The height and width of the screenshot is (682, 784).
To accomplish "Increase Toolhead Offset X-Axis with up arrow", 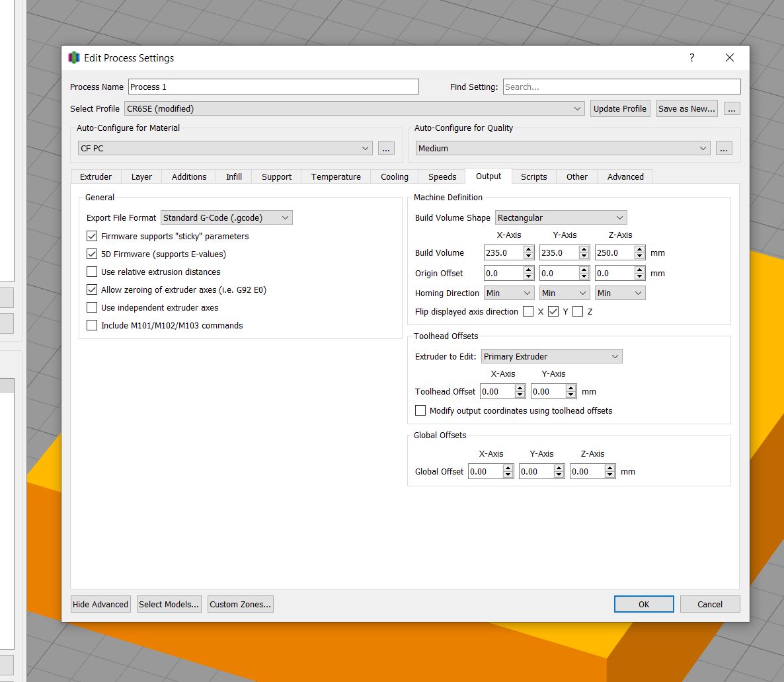I will 520,389.
